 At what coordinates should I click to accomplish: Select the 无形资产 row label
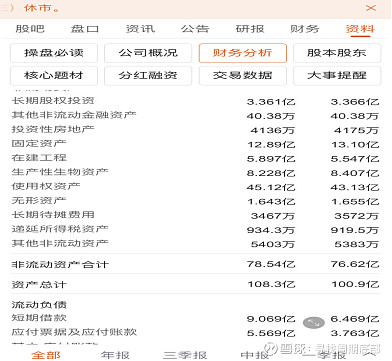[x=39, y=201]
